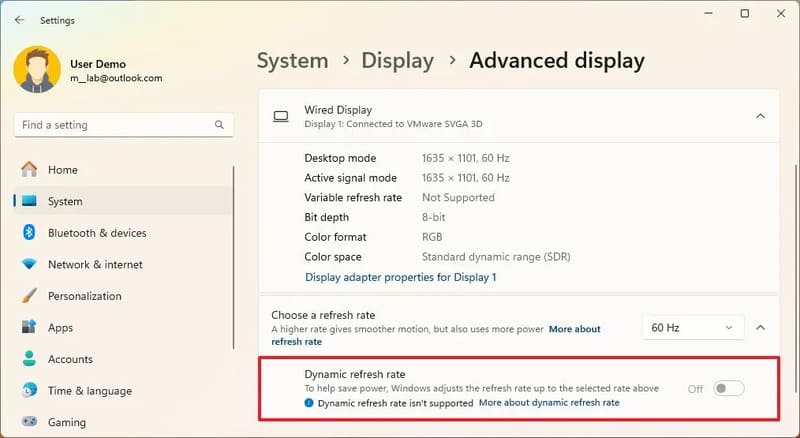Click the Gaming controller icon
The height and width of the screenshot is (438, 800).
29,422
